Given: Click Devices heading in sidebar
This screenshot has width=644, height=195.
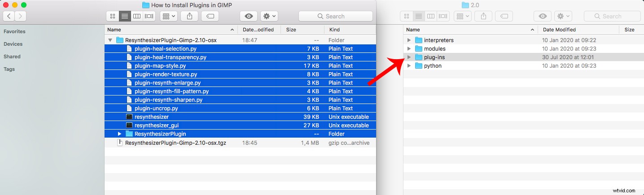Looking at the screenshot, I should pos(13,44).
